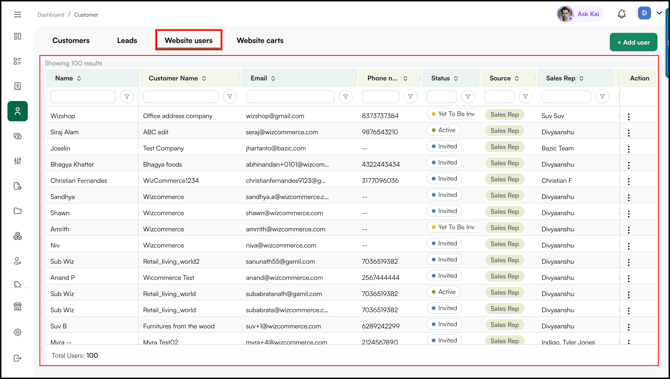
Task: Click the Ask Kai label
Action: pyautogui.click(x=588, y=14)
